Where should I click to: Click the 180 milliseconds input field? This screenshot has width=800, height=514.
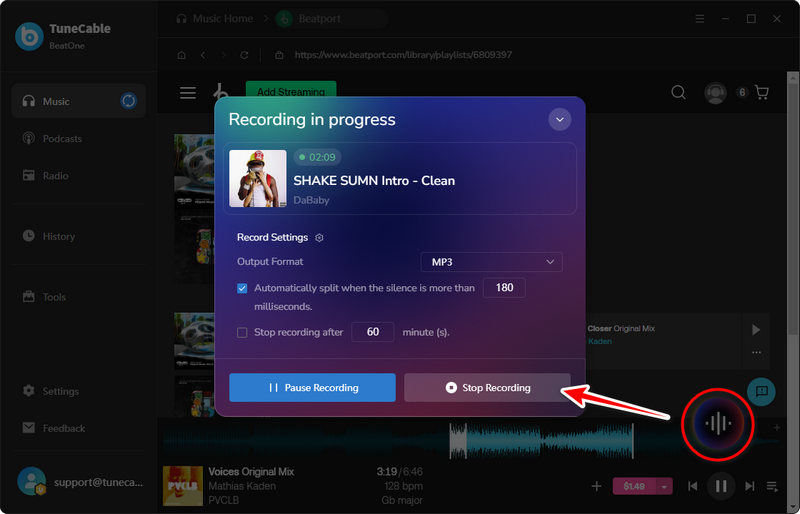click(x=504, y=287)
